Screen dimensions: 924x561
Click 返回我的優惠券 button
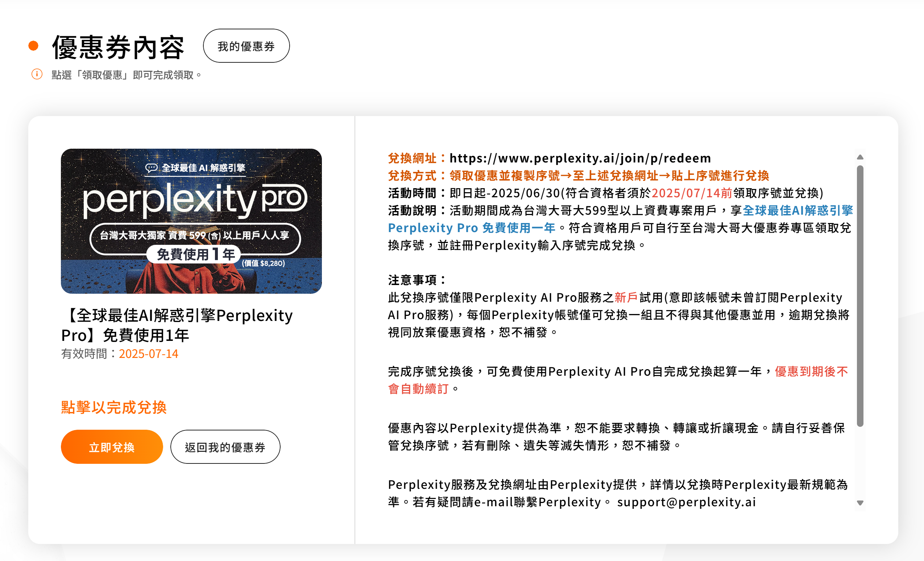point(225,447)
